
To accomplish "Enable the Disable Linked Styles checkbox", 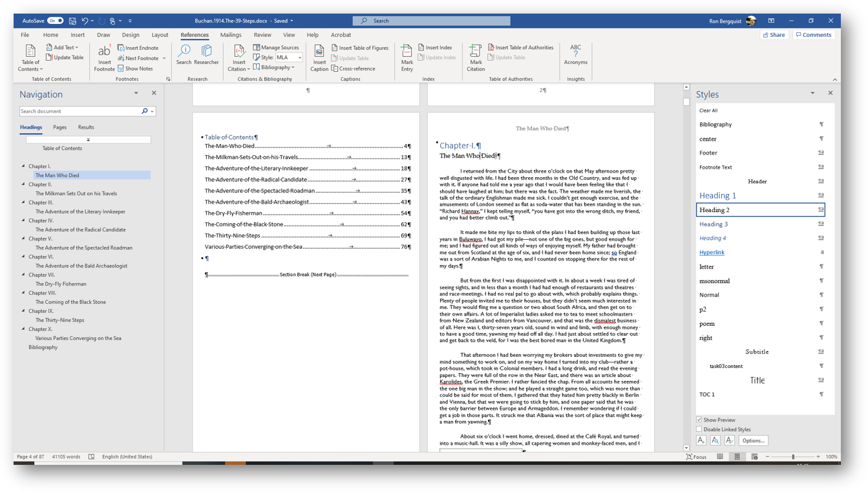I will 699,429.
